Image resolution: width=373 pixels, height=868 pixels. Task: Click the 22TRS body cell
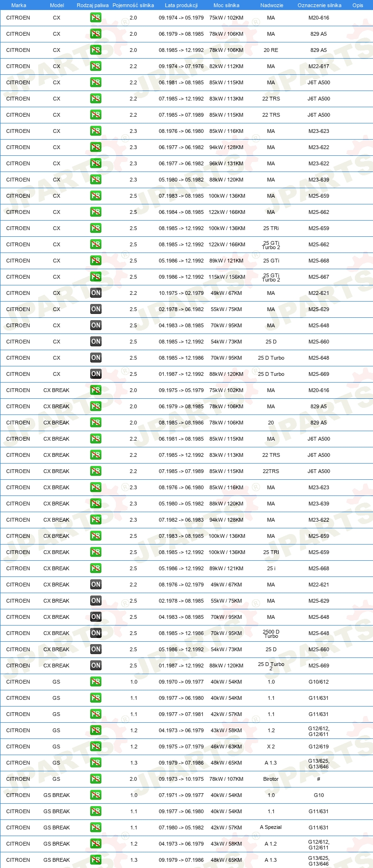pos(271,471)
